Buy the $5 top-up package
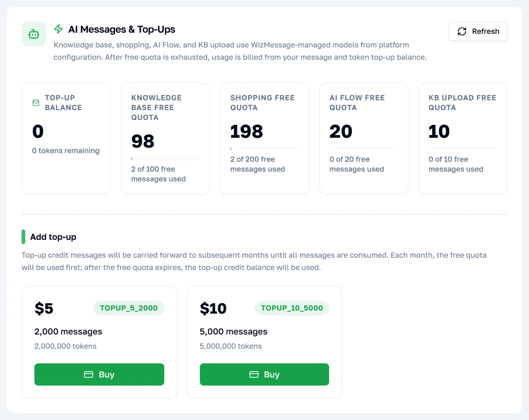This screenshot has height=420, width=529. (99, 374)
